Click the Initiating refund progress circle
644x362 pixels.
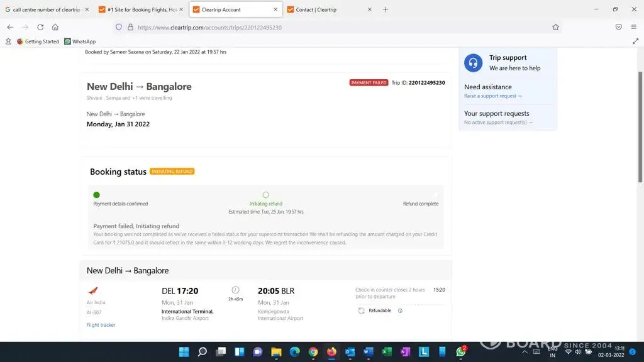coord(266,195)
